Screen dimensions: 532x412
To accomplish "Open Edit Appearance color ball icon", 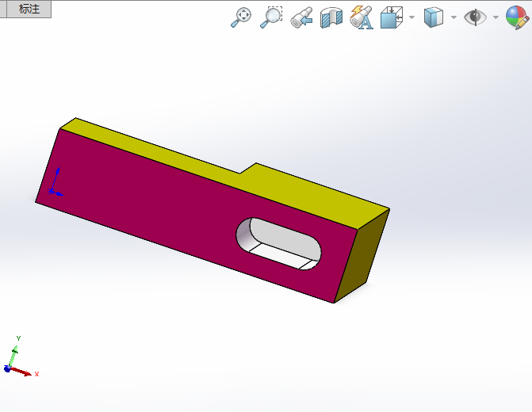I will [x=518, y=17].
